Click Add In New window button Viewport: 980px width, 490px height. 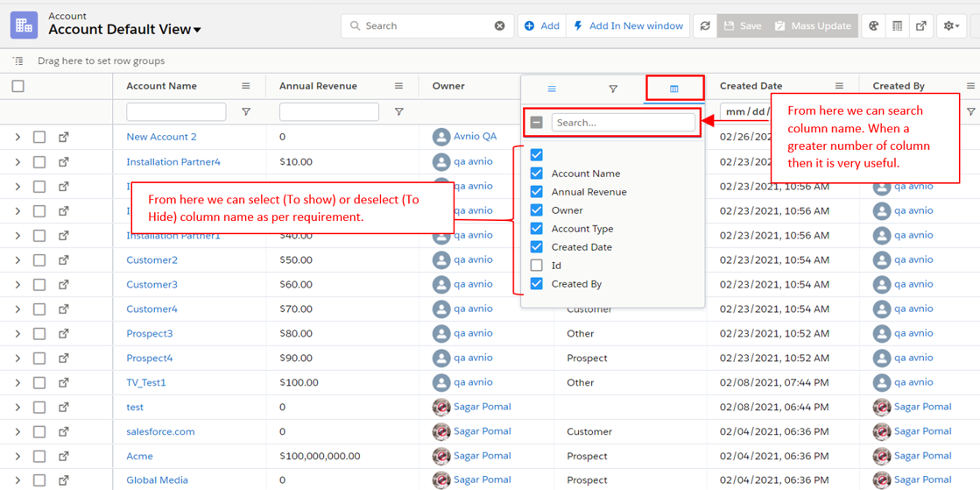tap(628, 26)
